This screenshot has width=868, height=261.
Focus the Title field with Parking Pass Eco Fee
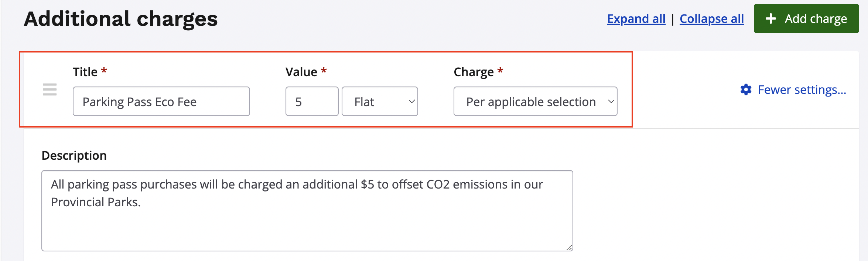pyautogui.click(x=161, y=101)
